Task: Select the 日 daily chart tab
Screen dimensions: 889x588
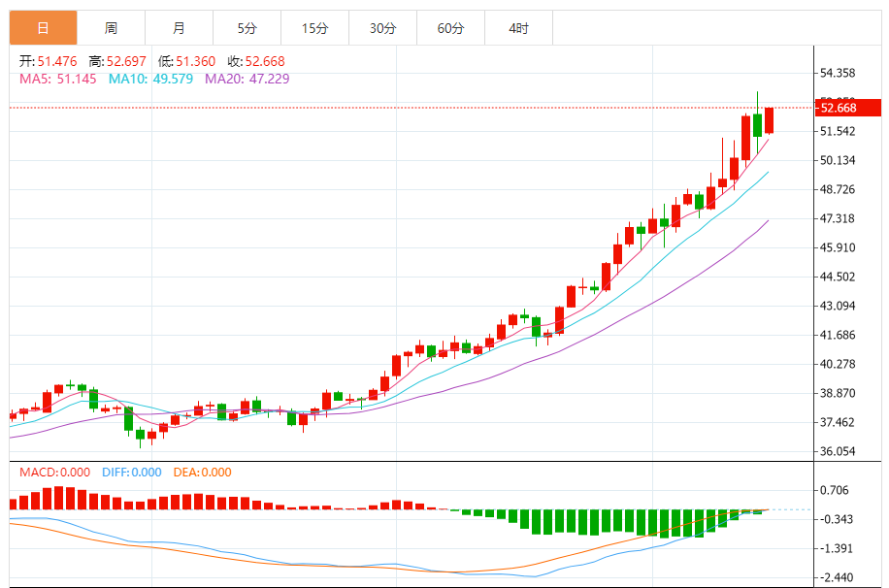Action: point(43,28)
